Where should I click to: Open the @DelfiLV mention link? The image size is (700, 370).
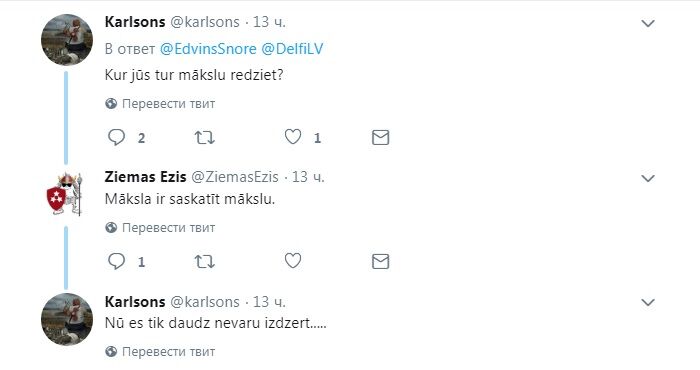(x=292, y=49)
